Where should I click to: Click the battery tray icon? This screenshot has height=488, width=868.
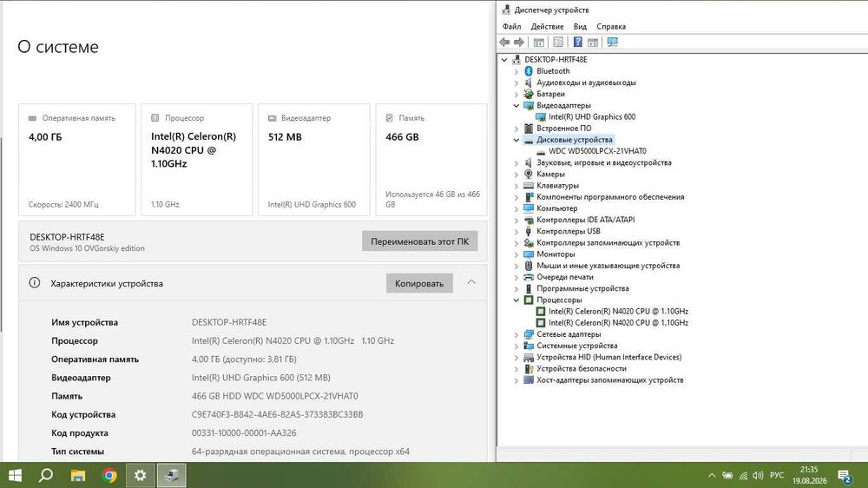coord(727,475)
